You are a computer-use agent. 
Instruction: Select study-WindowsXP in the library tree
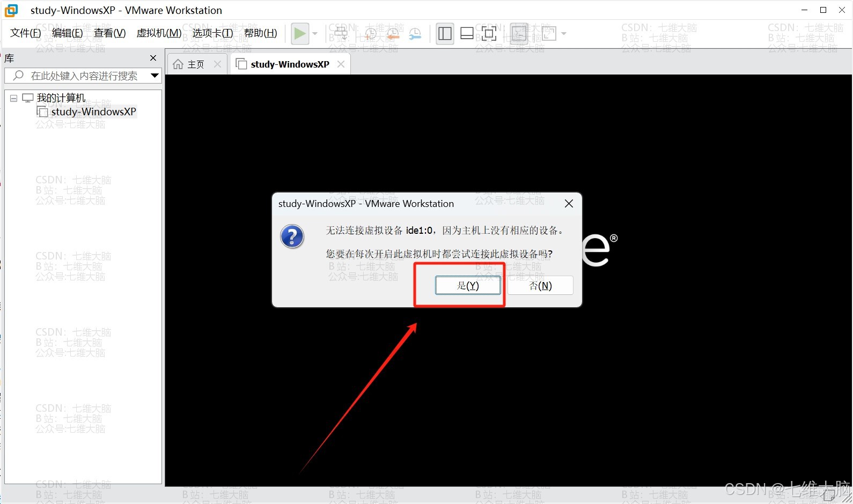point(94,112)
